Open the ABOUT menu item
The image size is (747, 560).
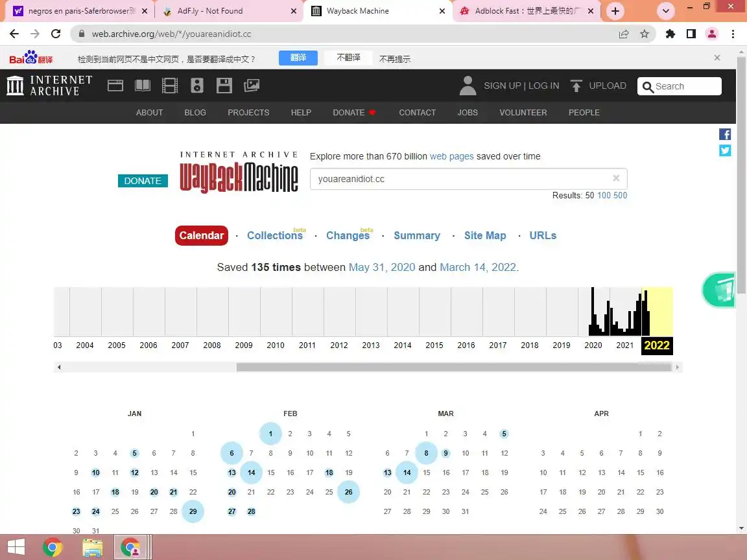(x=149, y=112)
